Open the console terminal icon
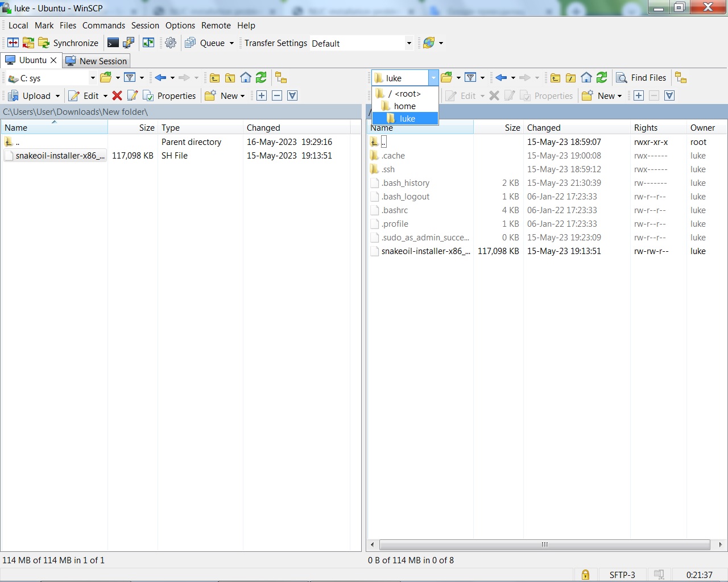This screenshot has height=582, width=728. tap(113, 43)
